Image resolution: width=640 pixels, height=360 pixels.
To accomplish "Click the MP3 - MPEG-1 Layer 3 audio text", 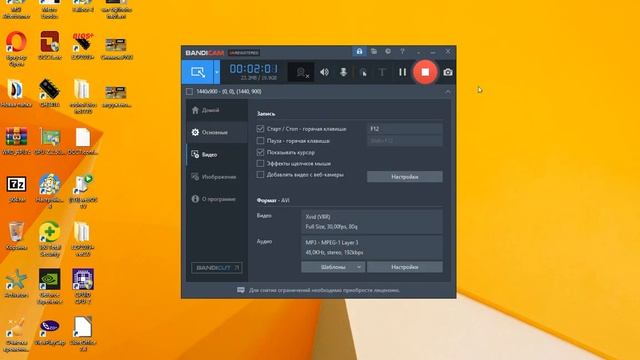I will point(332,242).
